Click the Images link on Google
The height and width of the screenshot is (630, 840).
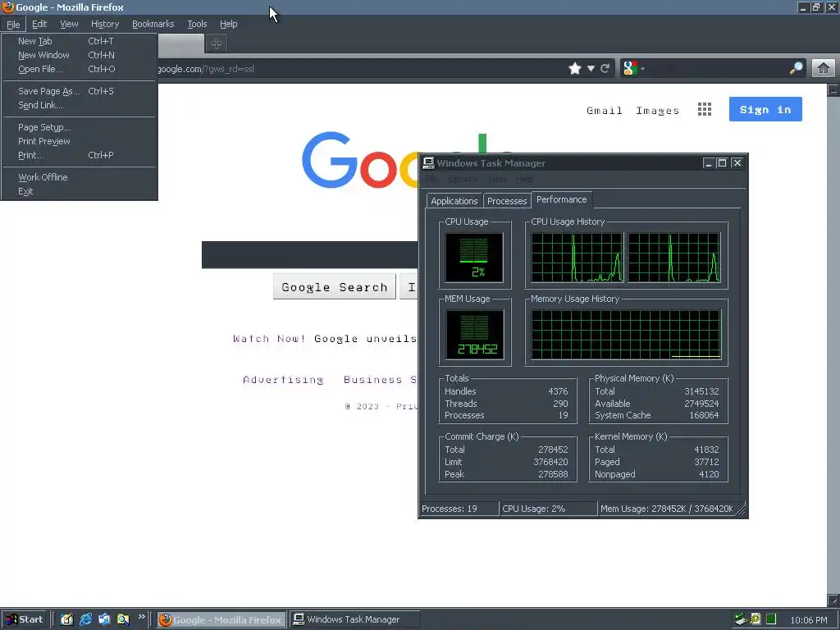coord(657,111)
